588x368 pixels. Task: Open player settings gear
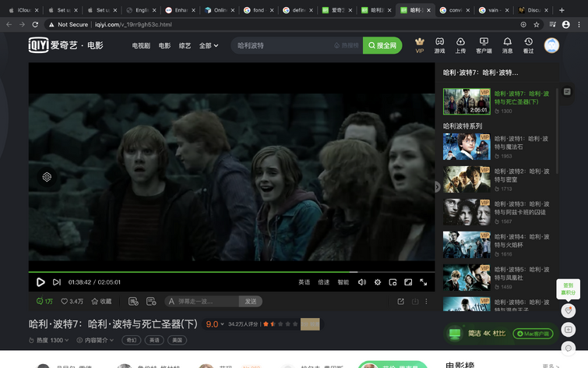click(378, 282)
